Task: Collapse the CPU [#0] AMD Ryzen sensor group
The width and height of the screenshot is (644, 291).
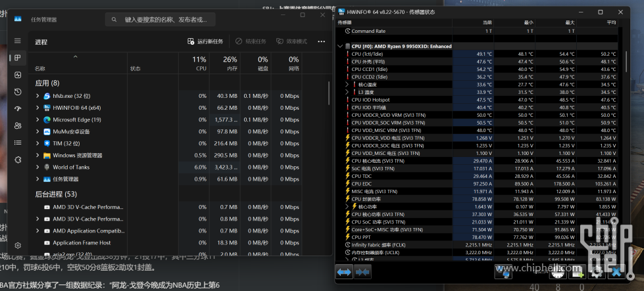Action: [x=341, y=46]
